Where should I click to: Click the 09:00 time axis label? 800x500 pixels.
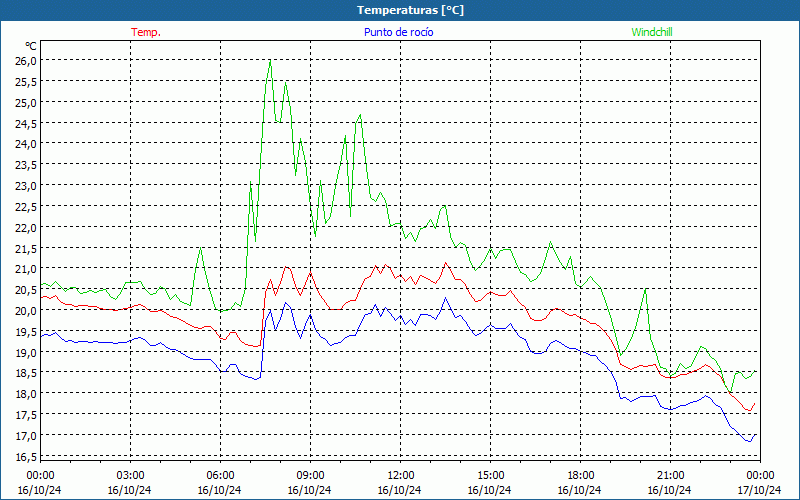(310, 476)
